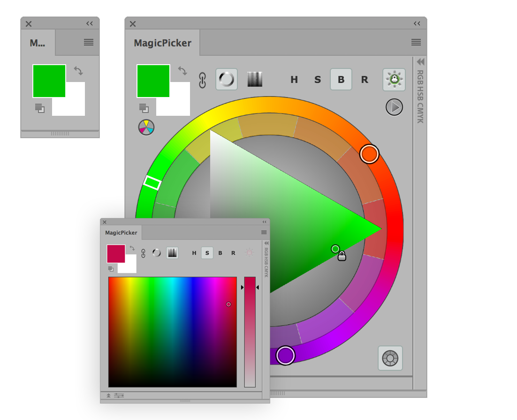Open the color scheme wheel button at bottom right

[390, 359]
